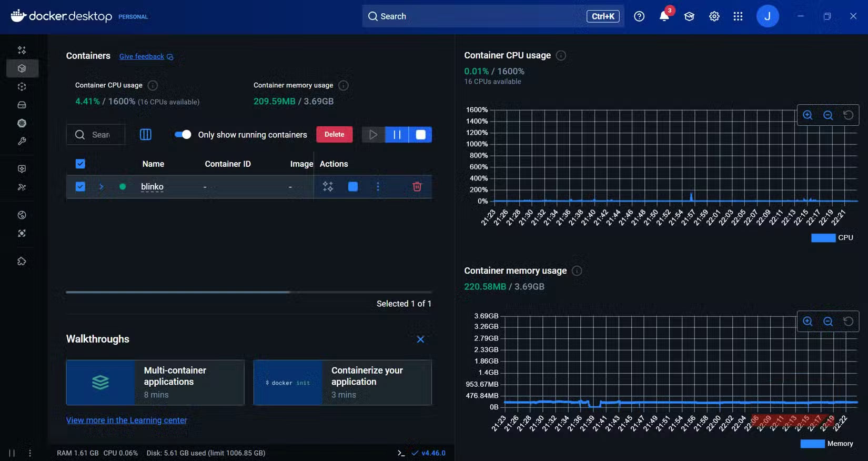Open the Volumes section in the sidebar
The image size is (868, 461).
tap(22, 105)
